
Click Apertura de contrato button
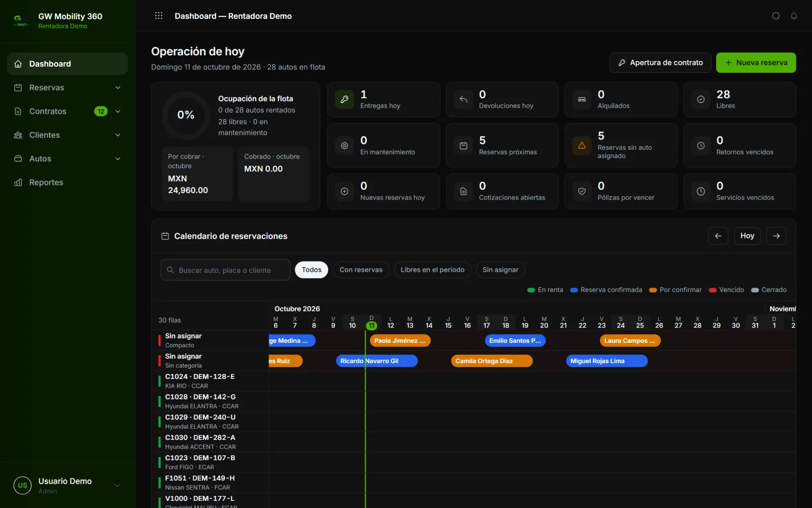[660, 62]
